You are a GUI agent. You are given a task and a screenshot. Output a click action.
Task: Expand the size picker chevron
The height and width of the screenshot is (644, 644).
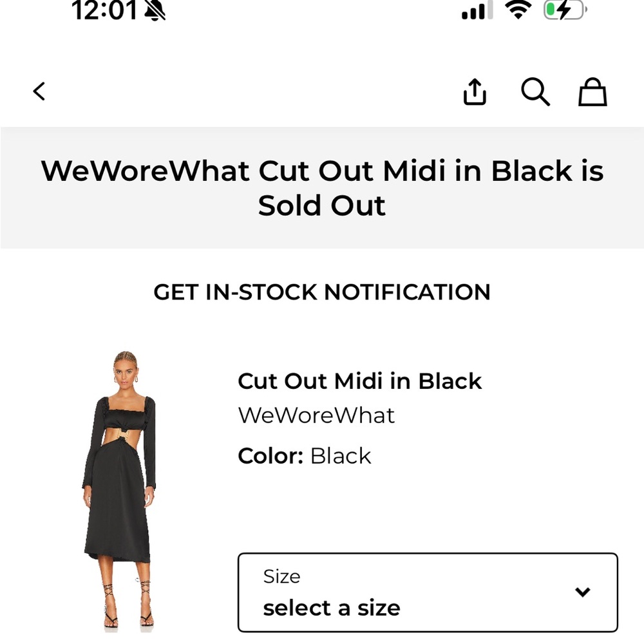pyautogui.click(x=583, y=591)
